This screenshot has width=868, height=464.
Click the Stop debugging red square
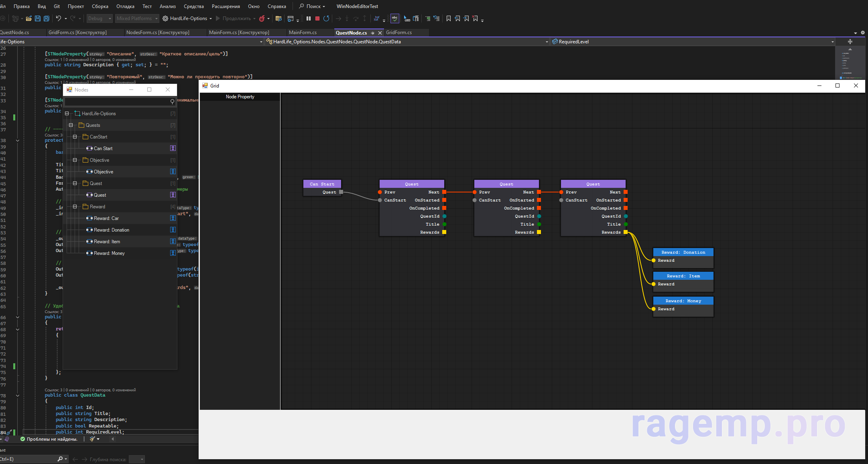pyautogui.click(x=317, y=18)
